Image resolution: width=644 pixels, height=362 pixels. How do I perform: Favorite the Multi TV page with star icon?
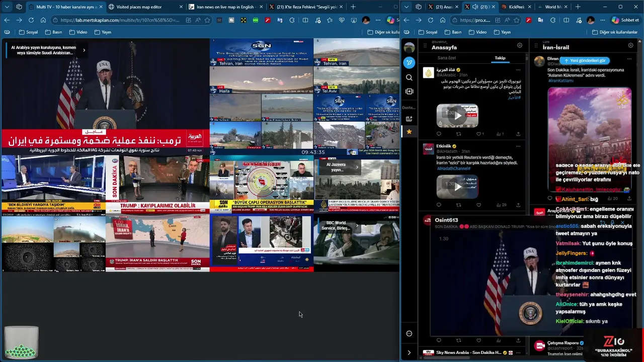[x=207, y=20]
